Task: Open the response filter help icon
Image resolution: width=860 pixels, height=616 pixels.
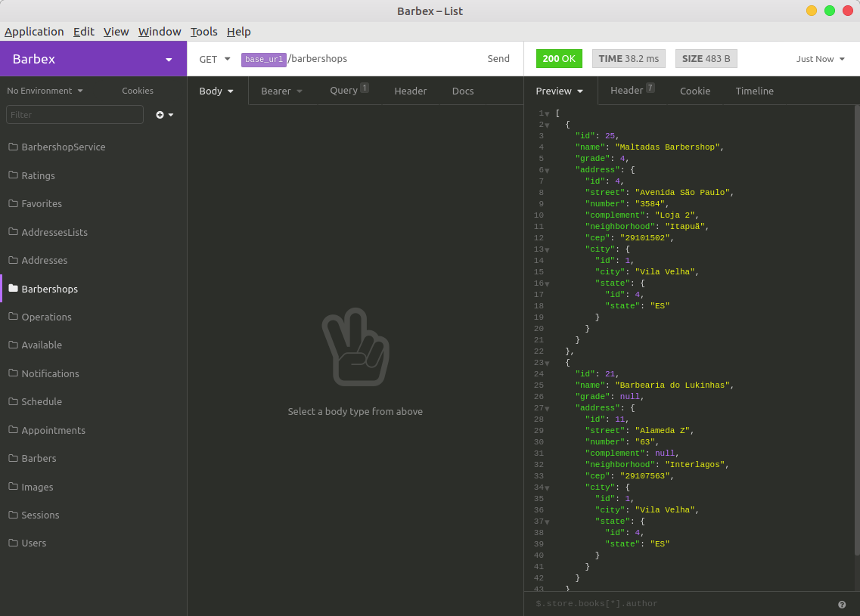Action: [x=841, y=605]
